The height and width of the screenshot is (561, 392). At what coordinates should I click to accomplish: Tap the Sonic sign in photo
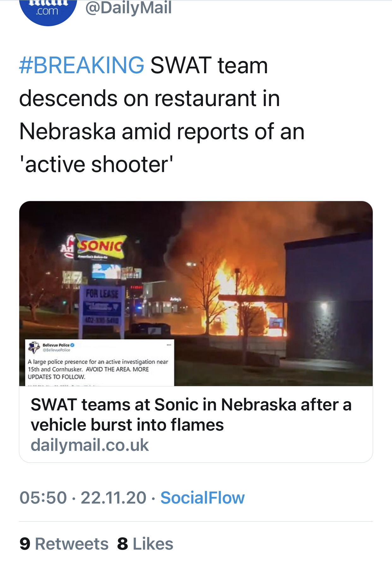point(100,245)
